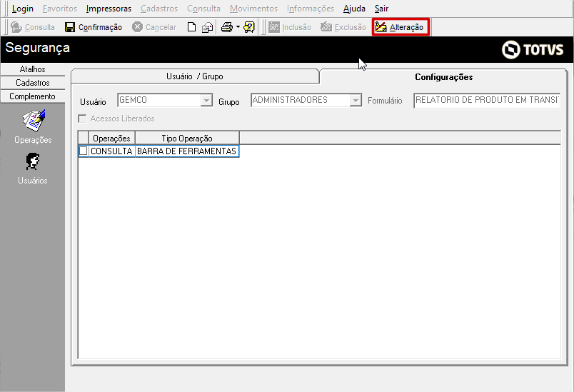Select the CONSULTA cell
Viewport: 574px width, 392px height.
[x=111, y=151]
